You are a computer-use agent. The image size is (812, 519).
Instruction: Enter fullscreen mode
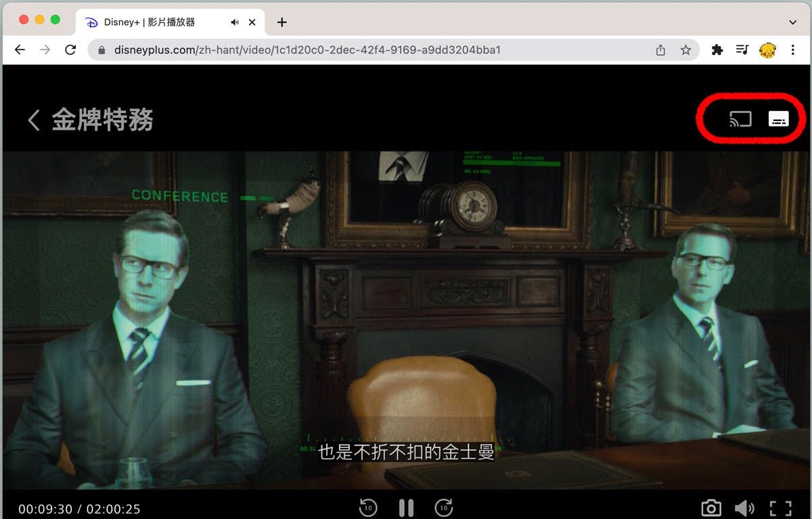click(780, 508)
